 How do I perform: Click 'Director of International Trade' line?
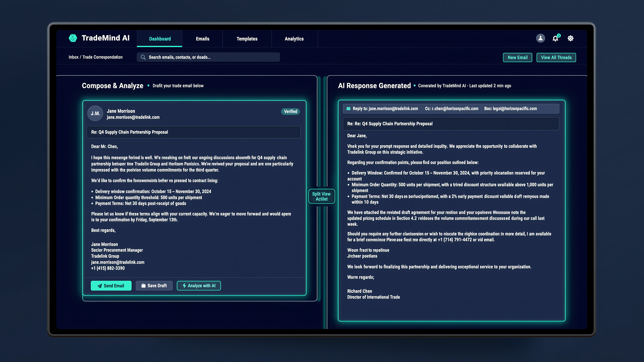[374, 297]
